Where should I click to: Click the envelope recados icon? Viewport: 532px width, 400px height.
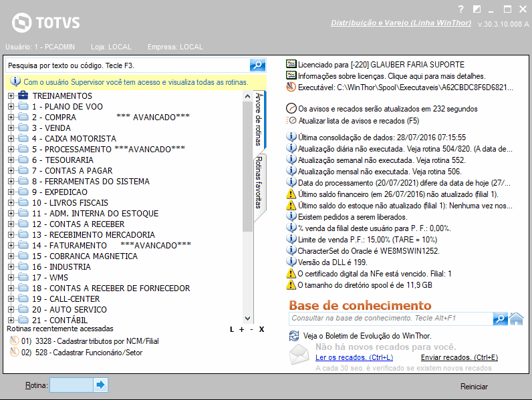[x=299, y=354]
